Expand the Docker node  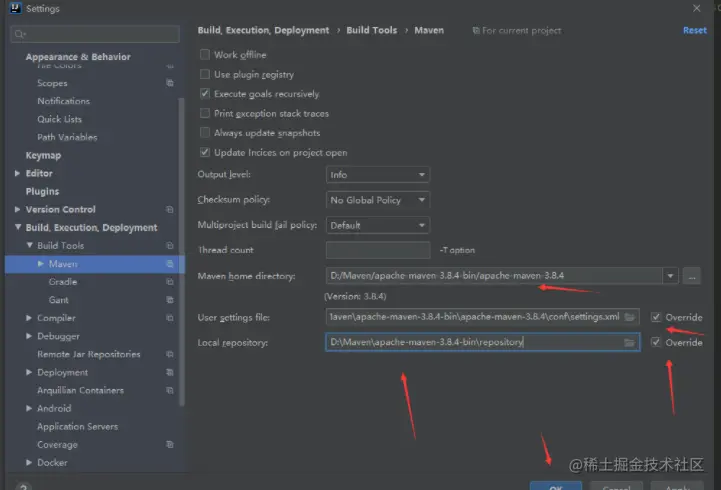(x=29, y=462)
